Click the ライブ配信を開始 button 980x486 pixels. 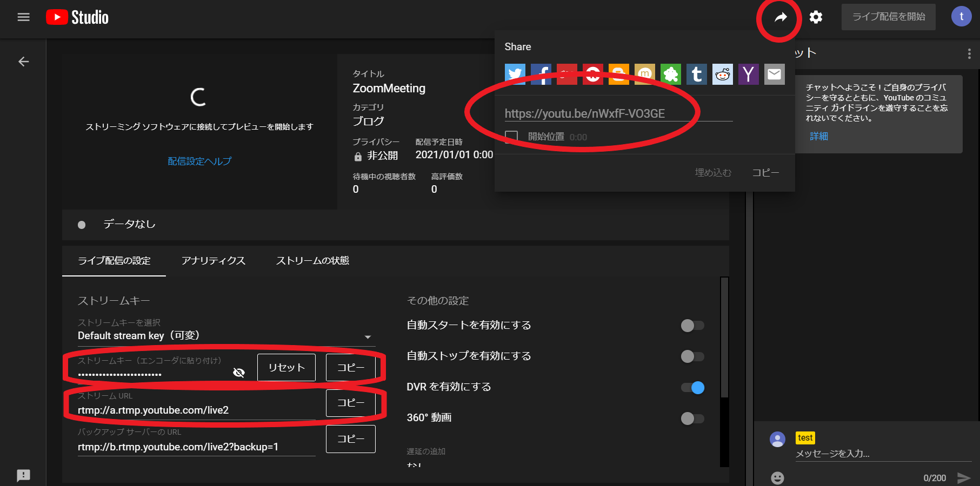889,17
